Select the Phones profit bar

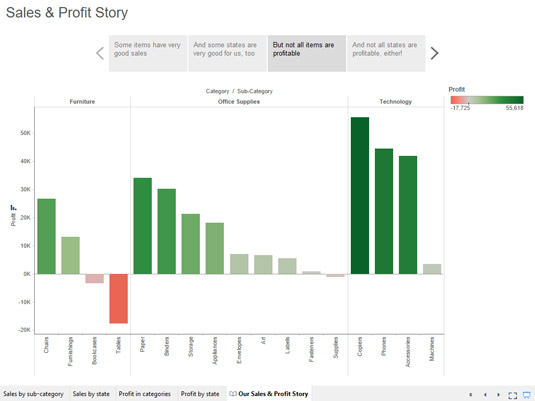384,211
